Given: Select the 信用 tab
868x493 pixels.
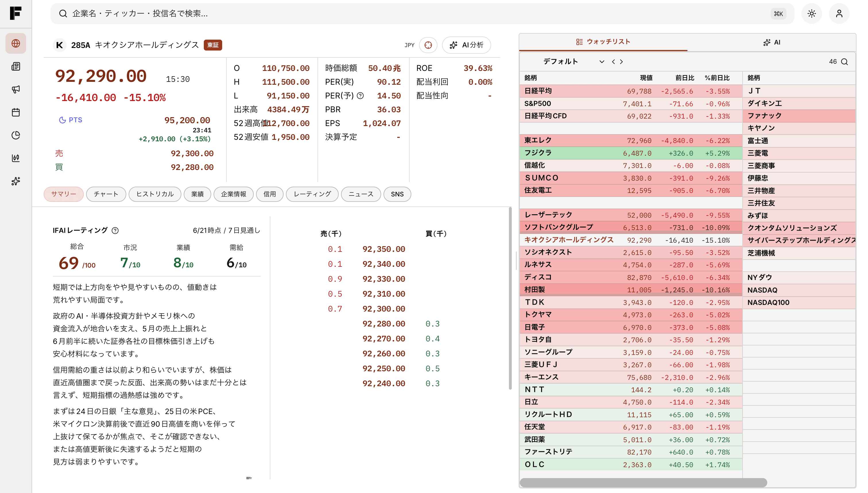Looking at the screenshot, I should (270, 194).
